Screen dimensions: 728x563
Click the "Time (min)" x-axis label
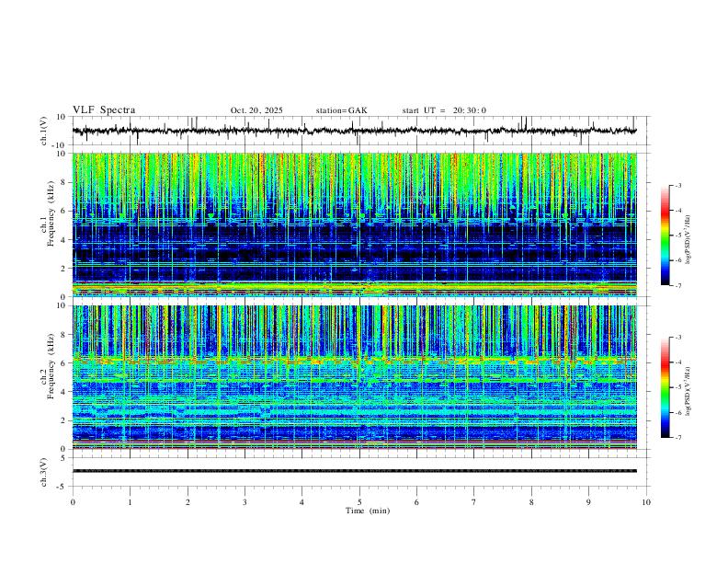pos(368,511)
